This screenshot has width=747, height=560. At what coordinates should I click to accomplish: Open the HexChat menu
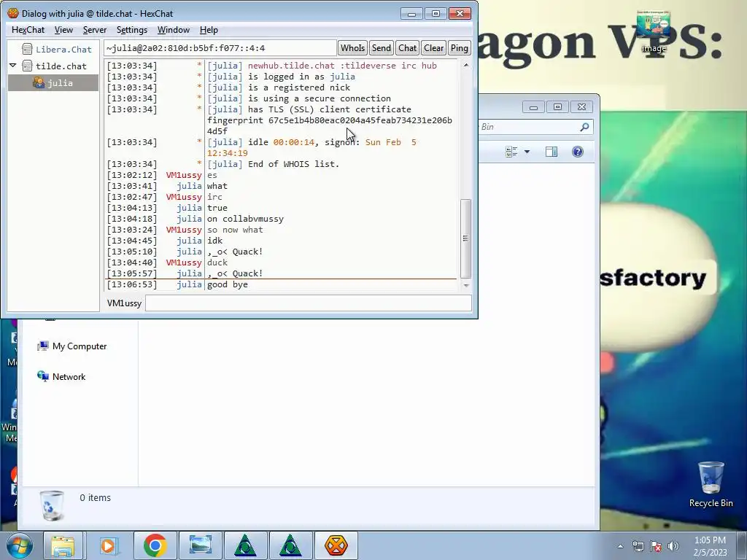point(28,30)
